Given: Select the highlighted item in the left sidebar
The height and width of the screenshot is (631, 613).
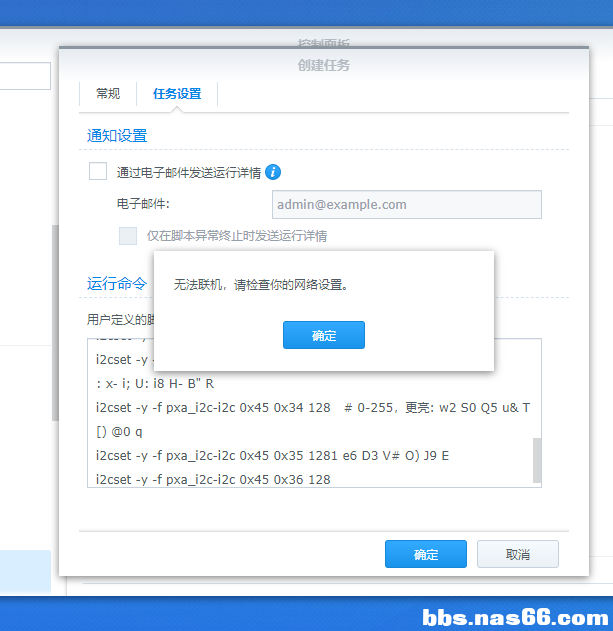Looking at the screenshot, I should click(25, 570).
